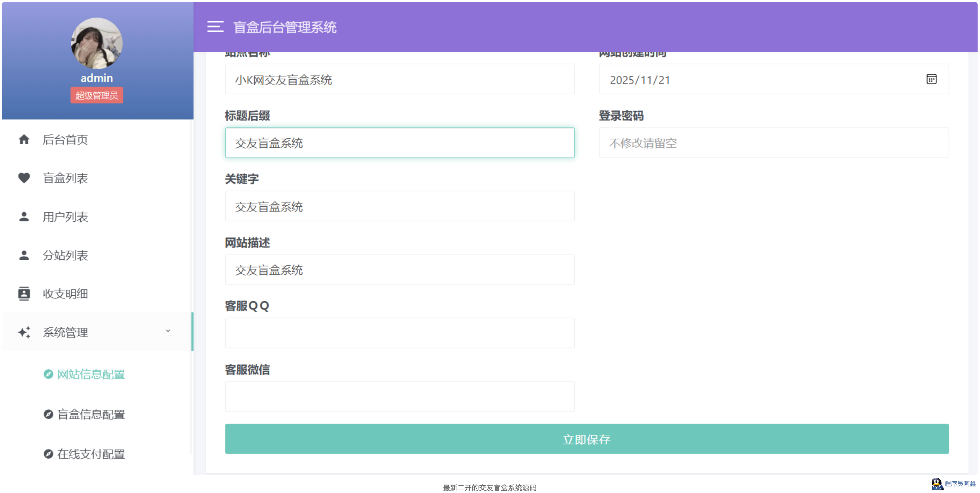Select the 标题后缀 text field
Screen dimensions: 980x493
tap(399, 143)
